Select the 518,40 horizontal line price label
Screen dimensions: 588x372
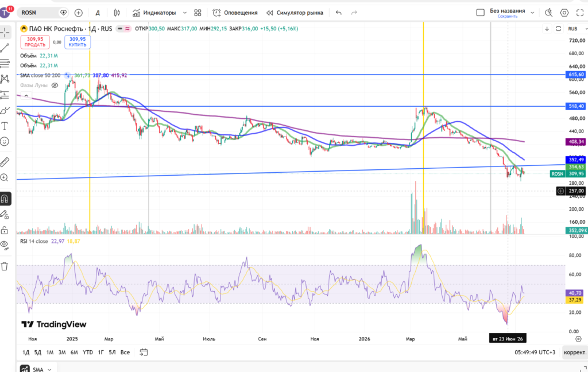576,107
